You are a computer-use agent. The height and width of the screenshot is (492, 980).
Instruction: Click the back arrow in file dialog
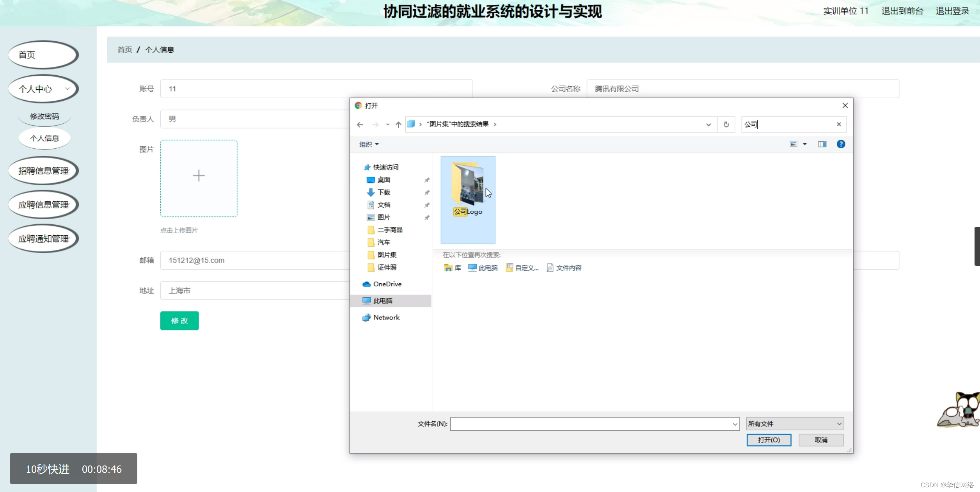click(x=360, y=124)
